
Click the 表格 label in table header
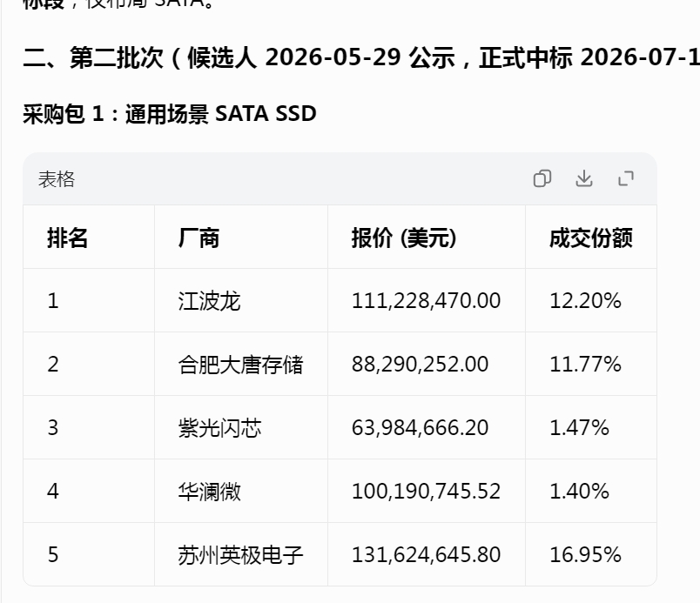click(x=57, y=179)
